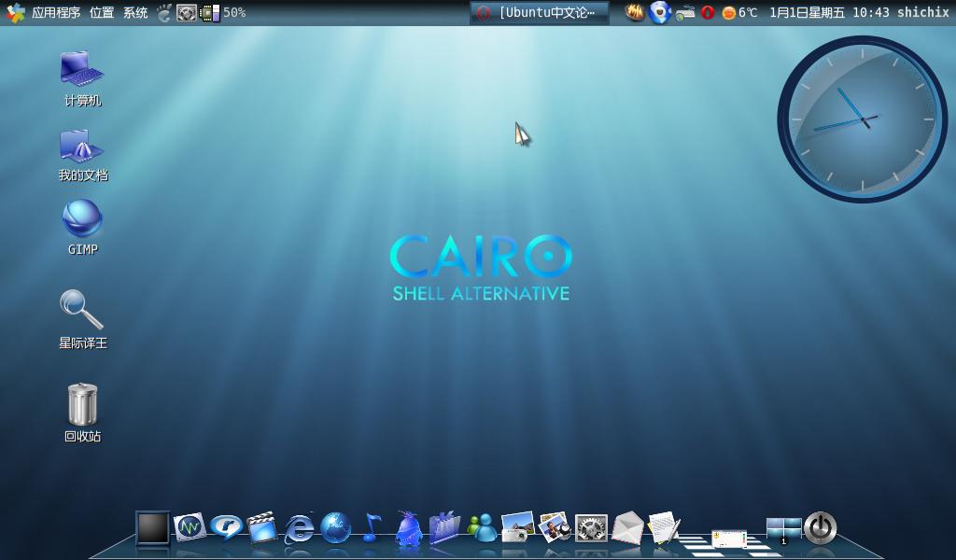Click the flame tray icon
Image resolution: width=956 pixels, height=560 pixels.
pyautogui.click(x=635, y=12)
